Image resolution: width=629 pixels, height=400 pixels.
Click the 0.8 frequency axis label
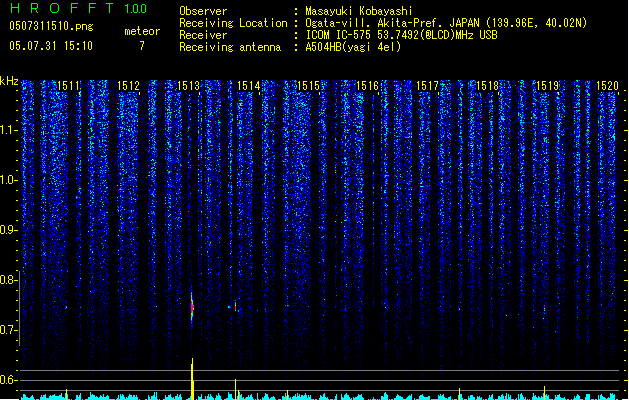[8, 280]
